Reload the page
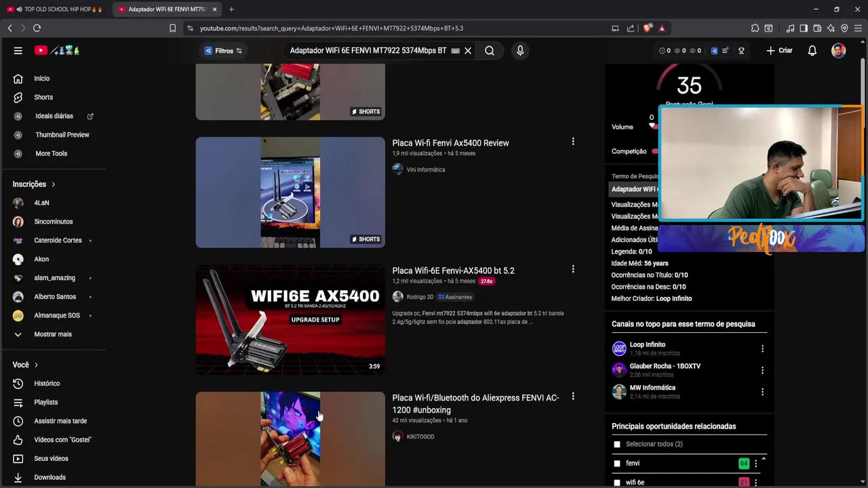The height and width of the screenshot is (488, 868). click(x=37, y=28)
